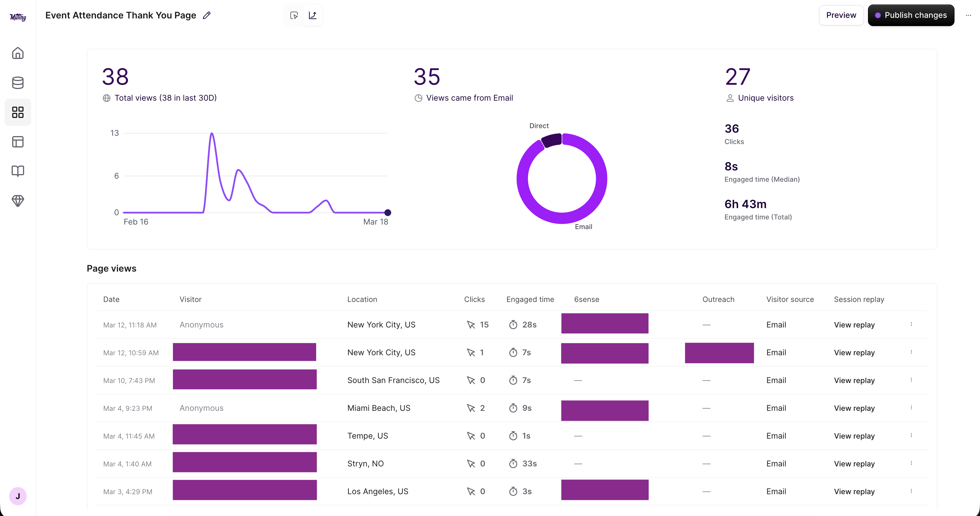Open row menu for Mar 12, 11:18 AM
The height and width of the screenshot is (516, 980).
pyautogui.click(x=911, y=324)
